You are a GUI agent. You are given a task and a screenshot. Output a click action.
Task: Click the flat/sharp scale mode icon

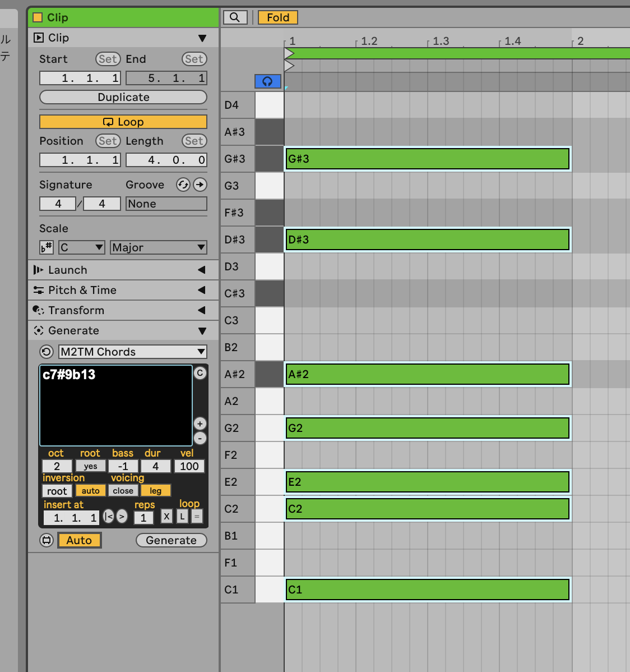(x=47, y=247)
